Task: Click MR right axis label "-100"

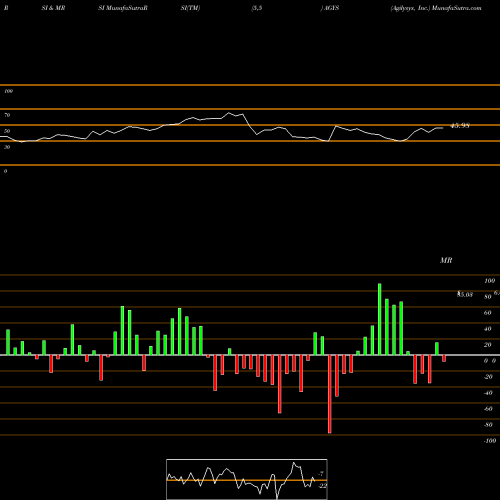Action: [490, 441]
